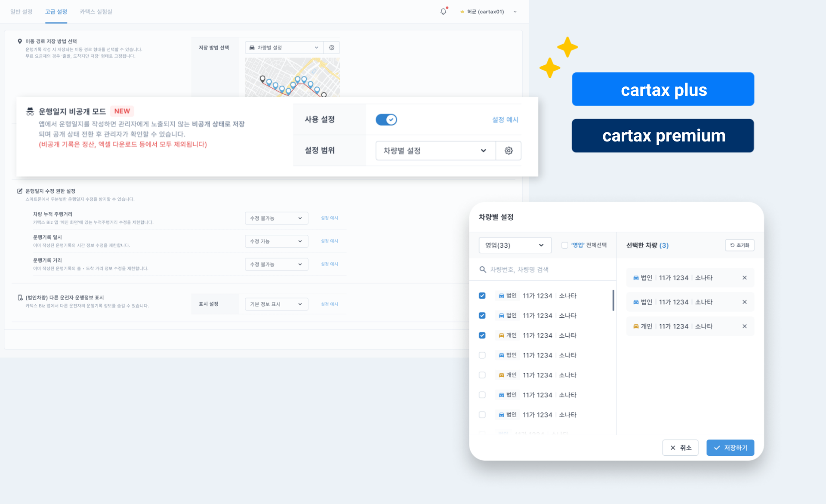The height and width of the screenshot is (504, 826).
Task: Open the 운행기록 일시 수정 가능 dropdown
Action: coord(276,241)
